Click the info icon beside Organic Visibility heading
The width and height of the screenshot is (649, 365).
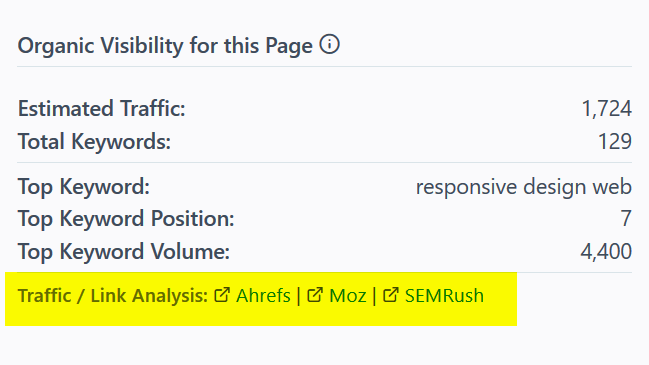point(329,44)
